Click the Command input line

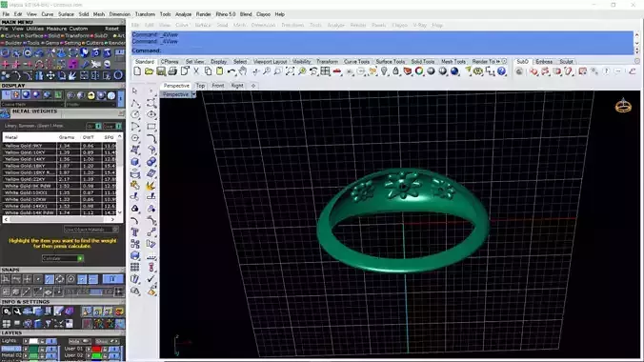pos(382,50)
